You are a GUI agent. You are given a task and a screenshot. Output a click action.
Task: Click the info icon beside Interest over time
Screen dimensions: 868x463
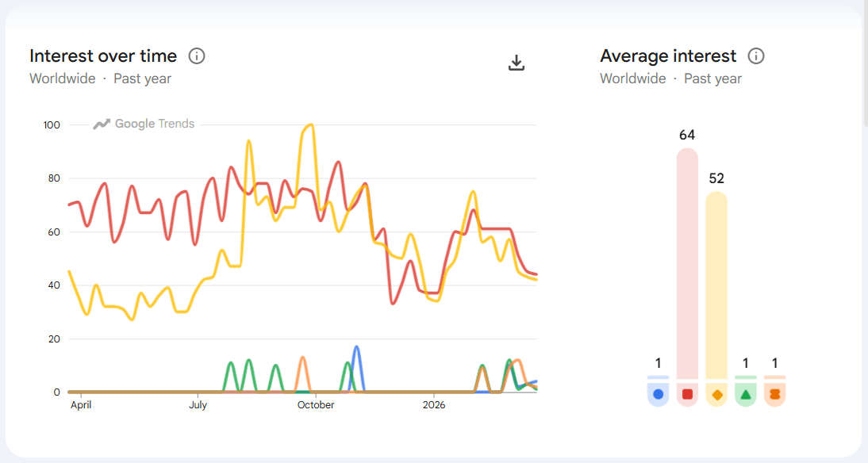pyautogui.click(x=197, y=56)
